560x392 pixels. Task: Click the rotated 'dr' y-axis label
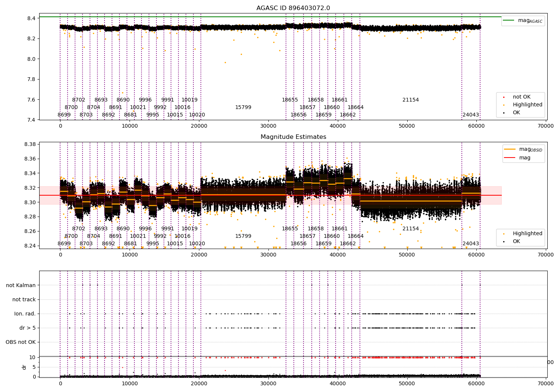click(x=24, y=367)
